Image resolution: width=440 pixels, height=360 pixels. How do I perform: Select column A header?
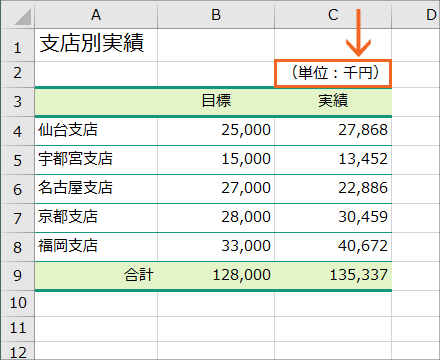pyautogui.click(x=96, y=15)
